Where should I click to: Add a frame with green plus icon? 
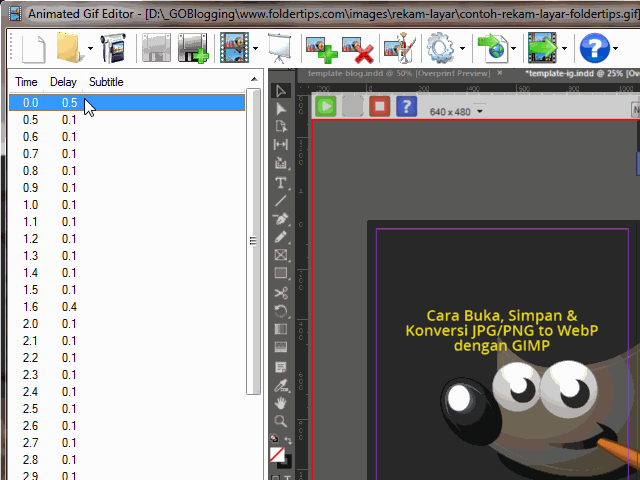(322, 50)
